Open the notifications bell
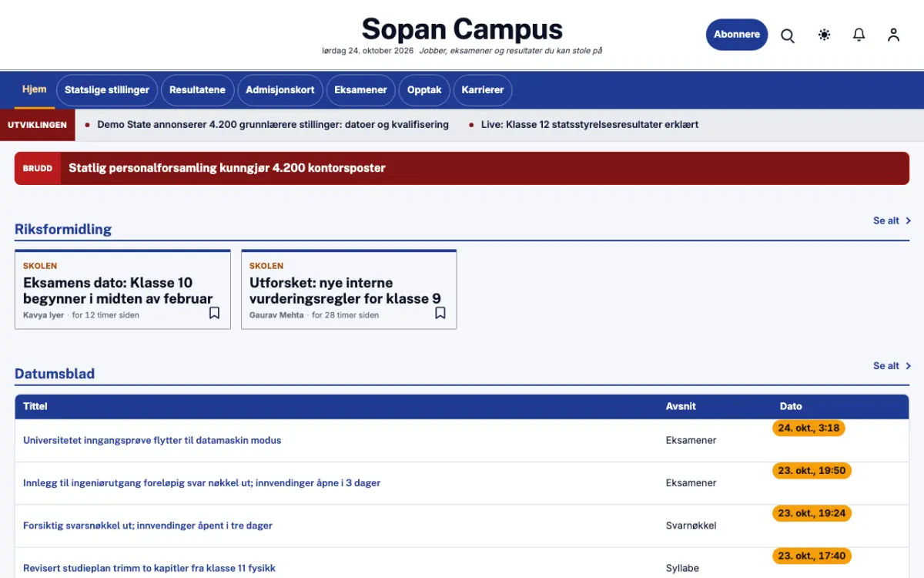Viewport: 924px width, 578px height. (859, 35)
